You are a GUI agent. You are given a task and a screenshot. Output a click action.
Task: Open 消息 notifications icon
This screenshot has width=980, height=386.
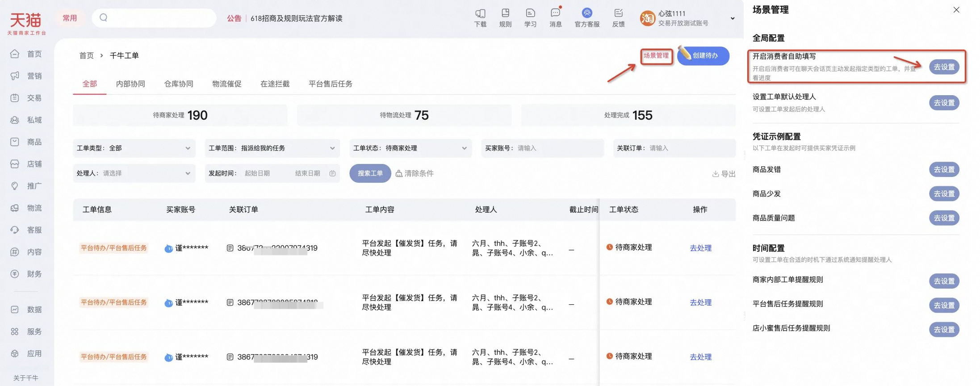(x=556, y=13)
